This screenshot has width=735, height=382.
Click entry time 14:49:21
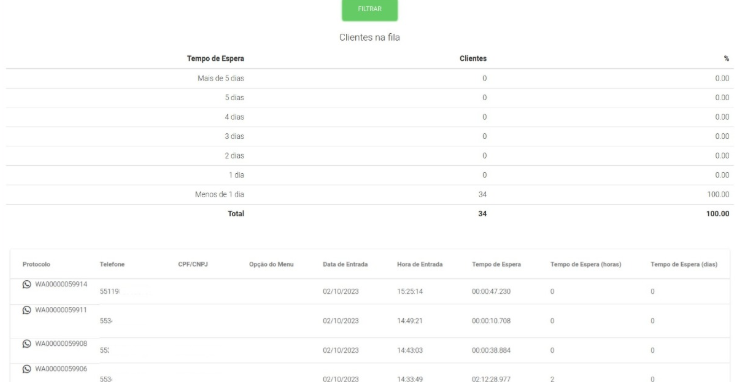coord(410,321)
